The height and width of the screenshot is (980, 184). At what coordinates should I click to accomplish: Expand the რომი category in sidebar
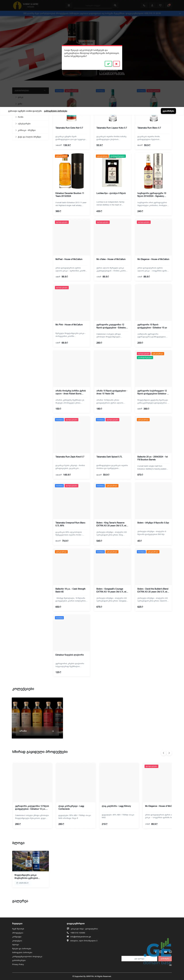tap(21, 117)
